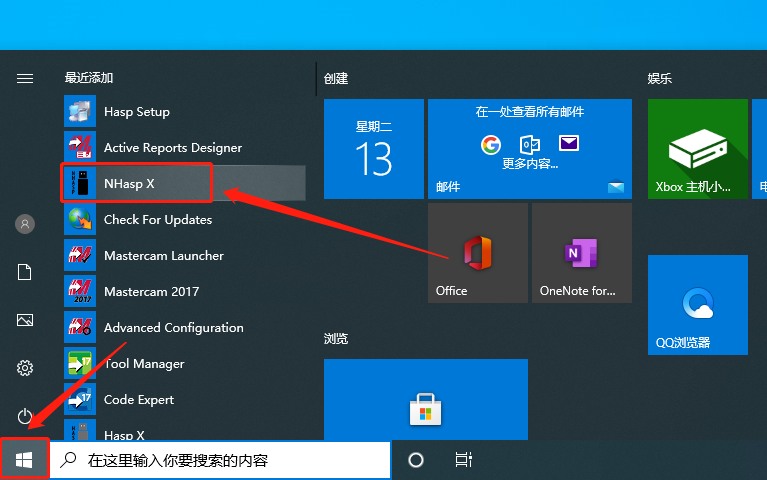The width and height of the screenshot is (767, 480).
Task: Open Active Reports Designer icon
Action: coord(80,147)
